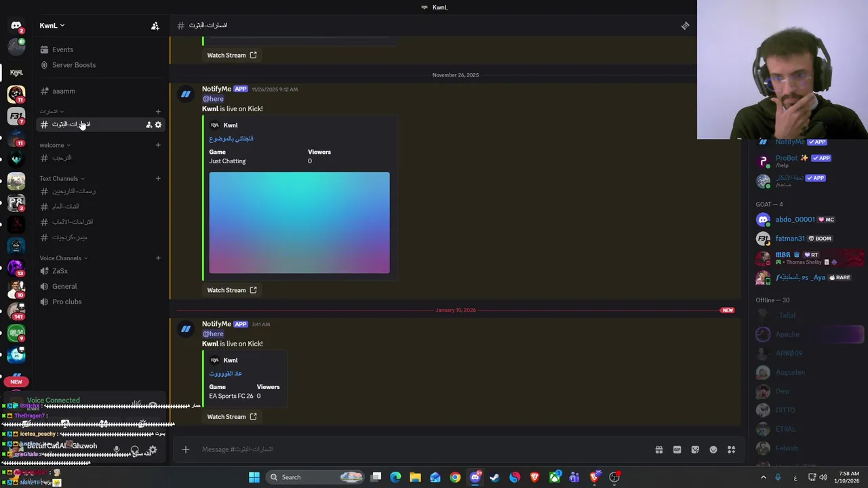Open the text channel under welcome category

100,158
